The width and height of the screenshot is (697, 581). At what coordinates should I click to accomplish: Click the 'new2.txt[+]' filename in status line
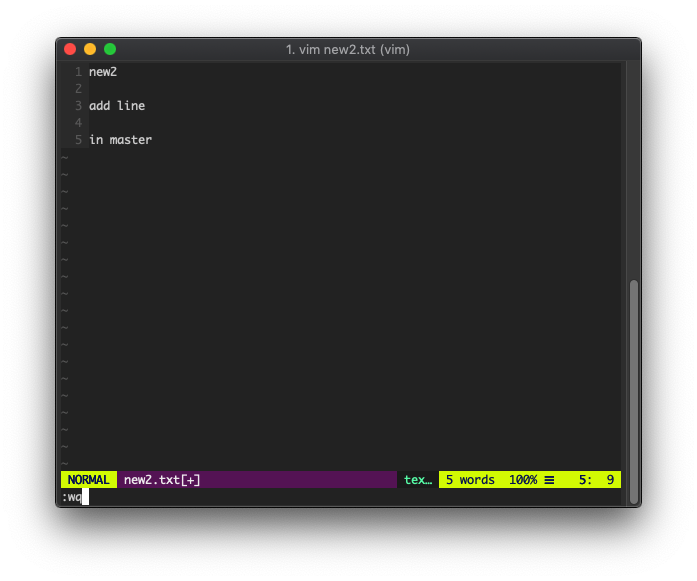coord(162,480)
